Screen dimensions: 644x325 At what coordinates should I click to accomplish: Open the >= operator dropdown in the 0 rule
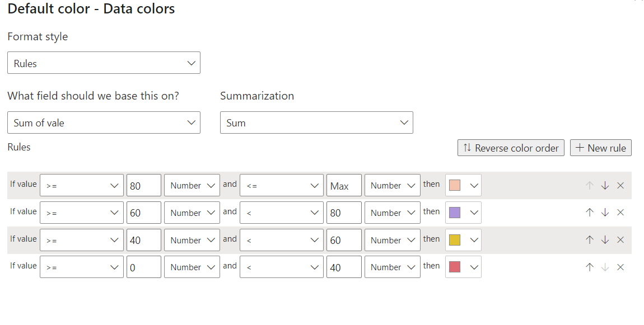pyautogui.click(x=82, y=267)
